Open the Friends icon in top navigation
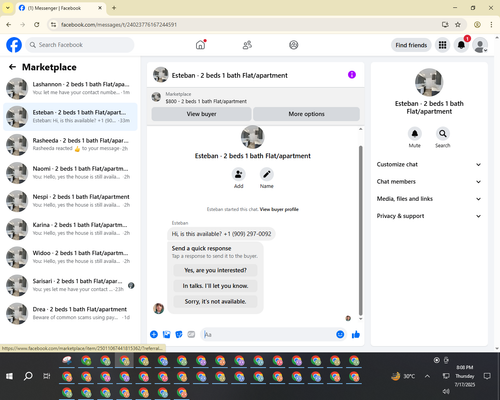 247,45
